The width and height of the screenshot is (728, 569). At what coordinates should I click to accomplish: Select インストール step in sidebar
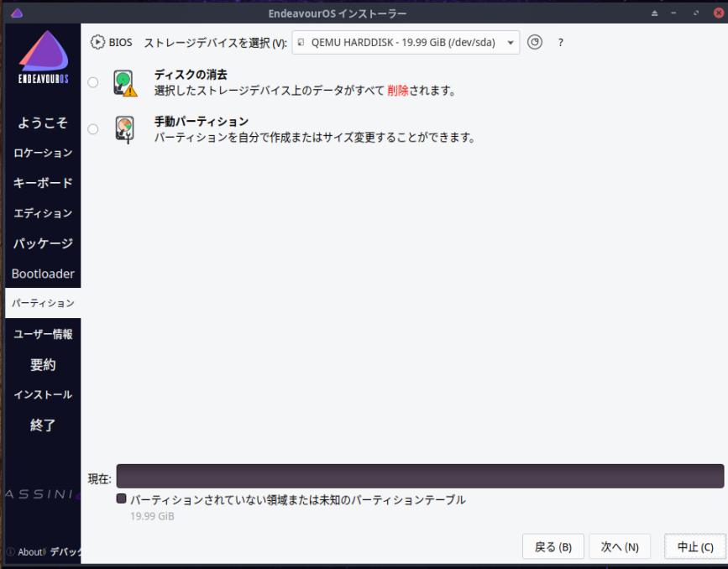click(x=43, y=394)
